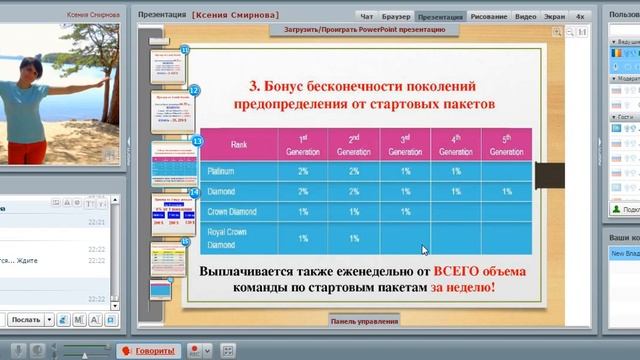This screenshot has width=640, height=360.
Task: Collapse the Ведущие user group
Action: (x=614, y=42)
